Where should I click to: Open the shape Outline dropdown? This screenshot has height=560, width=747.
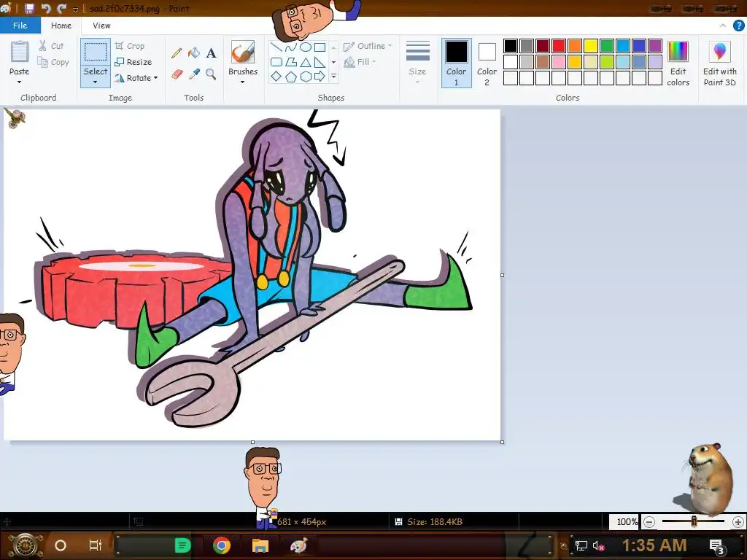click(368, 46)
